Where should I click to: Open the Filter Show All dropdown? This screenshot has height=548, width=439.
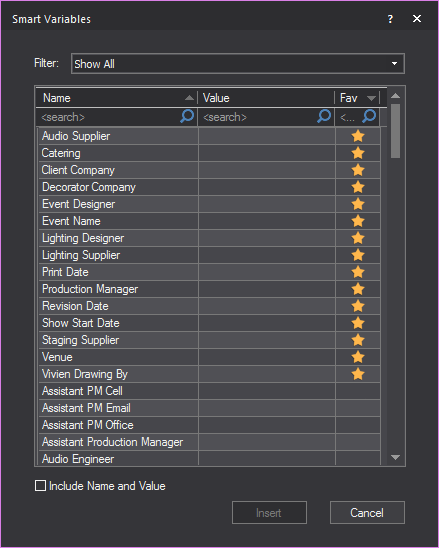(238, 64)
